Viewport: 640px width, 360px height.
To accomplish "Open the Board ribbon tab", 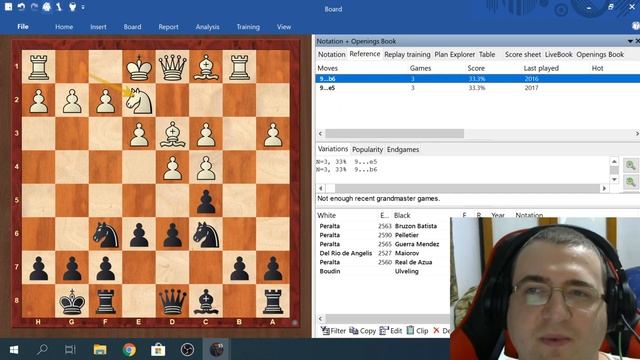I will 132,27.
